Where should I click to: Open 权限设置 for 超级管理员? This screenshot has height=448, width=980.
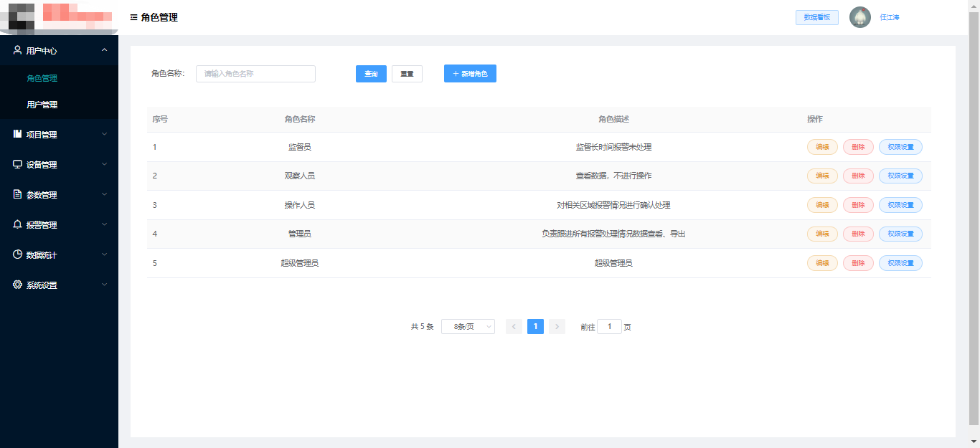(900, 263)
